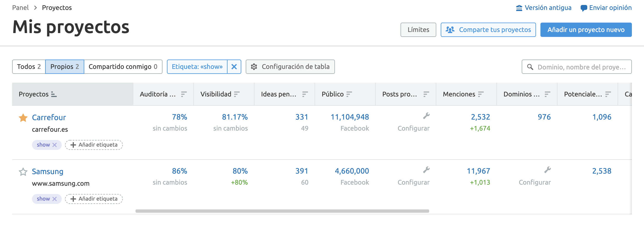The width and height of the screenshot is (644, 232).
Task: Open Samsung mentions 11,967
Action: click(x=478, y=171)
